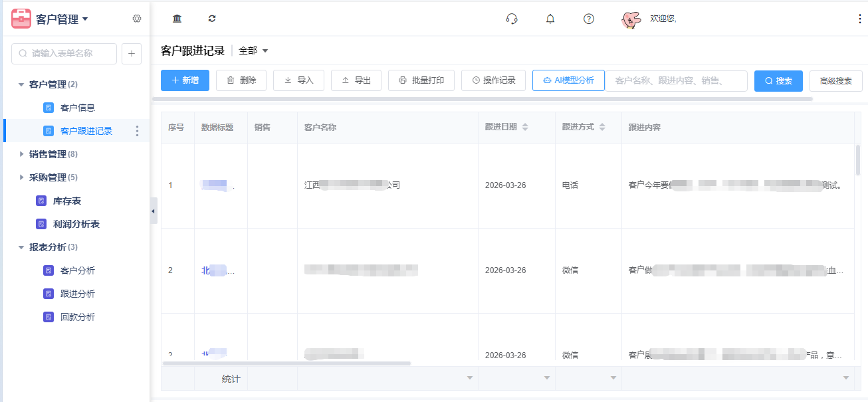
Task: Collapse the sidebar using the edge arrow toggle
Action: point(154,211)
